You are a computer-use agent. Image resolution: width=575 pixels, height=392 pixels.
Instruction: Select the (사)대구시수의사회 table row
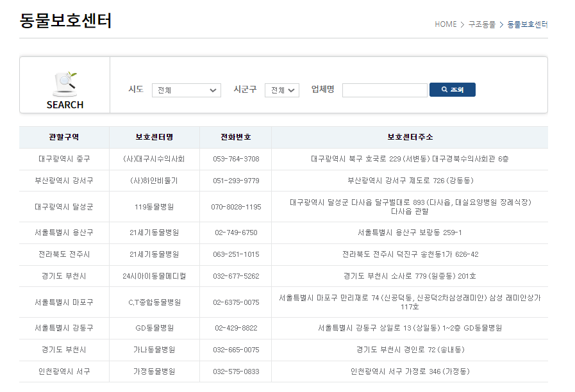[x=154, y=158]
